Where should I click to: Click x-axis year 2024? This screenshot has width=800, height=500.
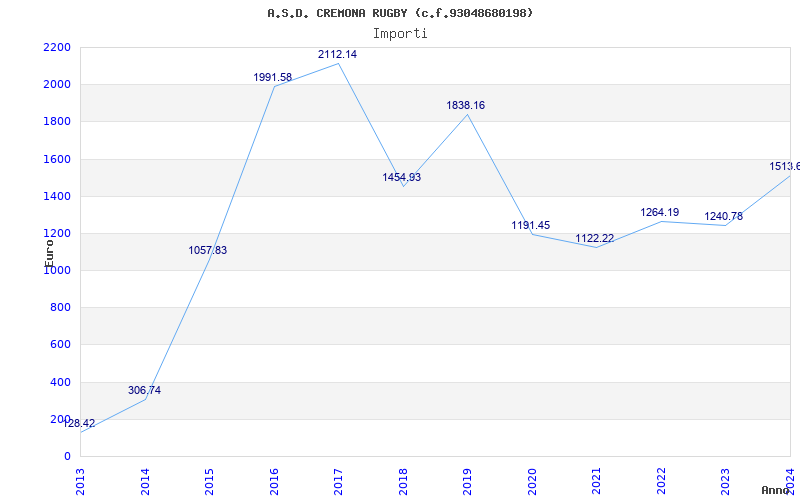point(790,481)
